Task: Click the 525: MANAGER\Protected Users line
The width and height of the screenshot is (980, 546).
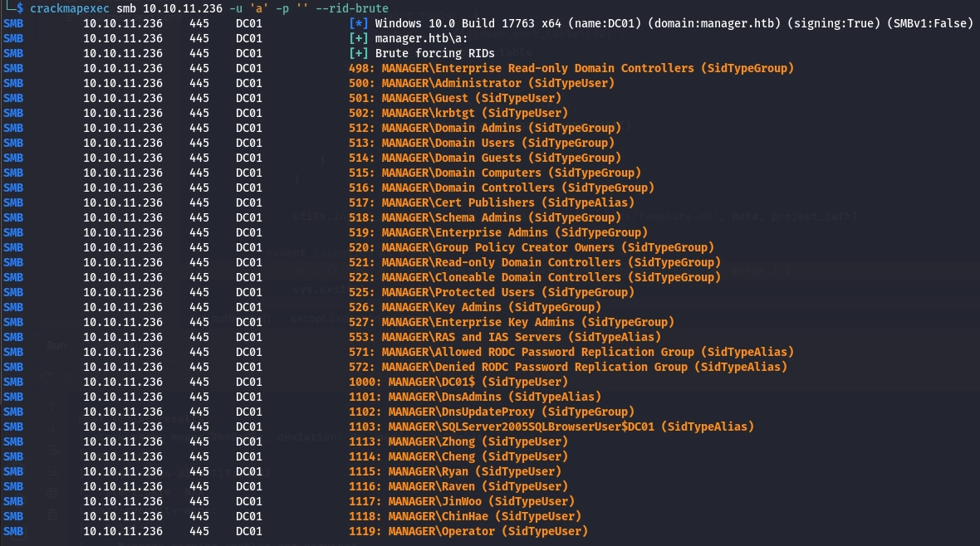Action: pyautogui.click(x=492, y=292)
